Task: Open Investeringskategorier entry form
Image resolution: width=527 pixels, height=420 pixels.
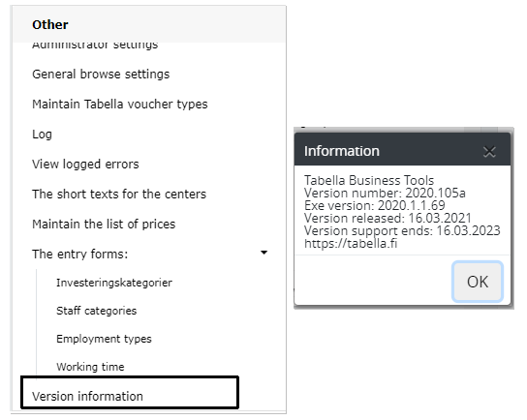Action: click(114, 283)
